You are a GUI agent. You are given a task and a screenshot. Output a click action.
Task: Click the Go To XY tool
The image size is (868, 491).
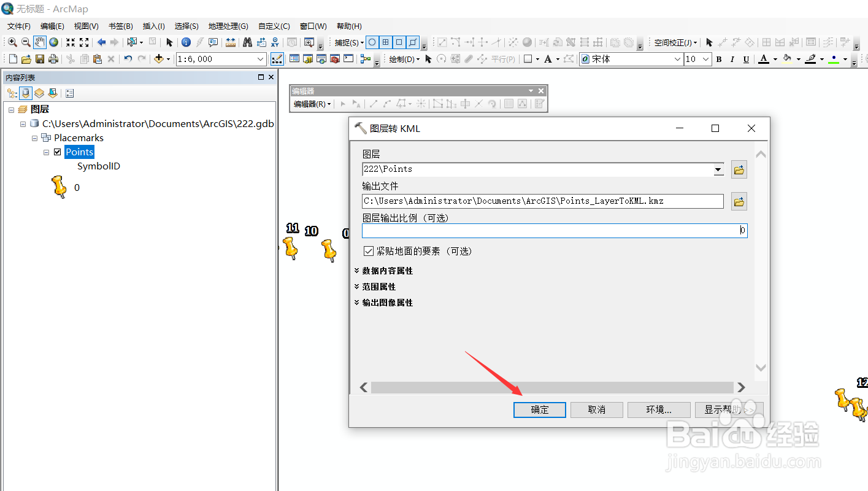[x=275, y=42]
